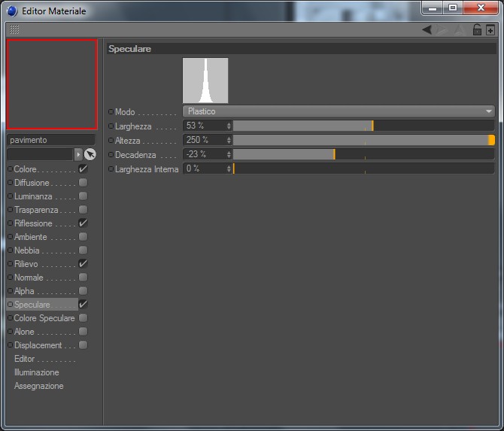Uncheck the Rilievo channel checkbox
Screen dimensions: 504x431
(x=83, y=263)
